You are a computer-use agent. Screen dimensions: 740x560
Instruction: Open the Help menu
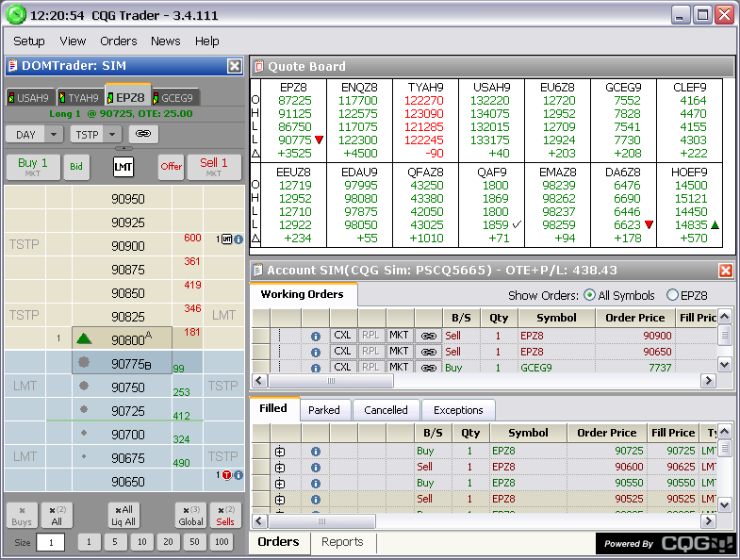pos(206,41)
